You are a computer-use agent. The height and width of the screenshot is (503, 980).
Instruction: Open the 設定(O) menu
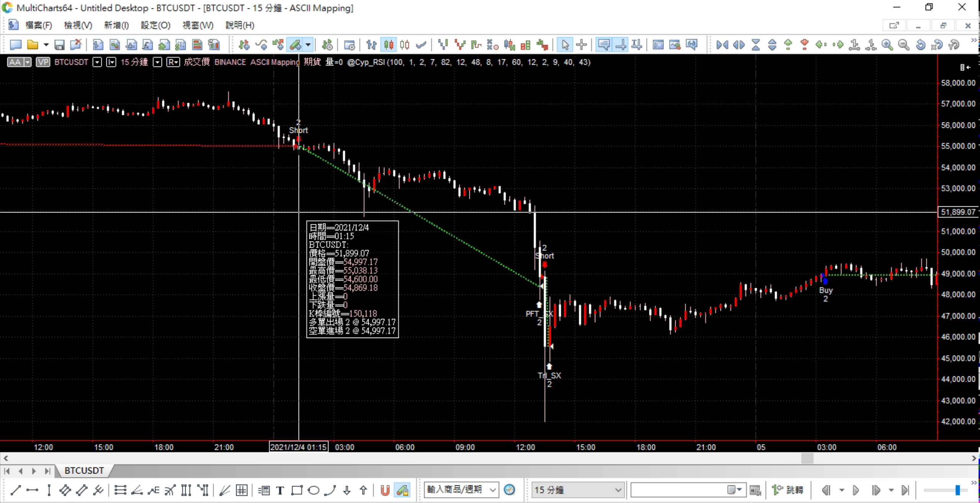[x=155, y=25]
